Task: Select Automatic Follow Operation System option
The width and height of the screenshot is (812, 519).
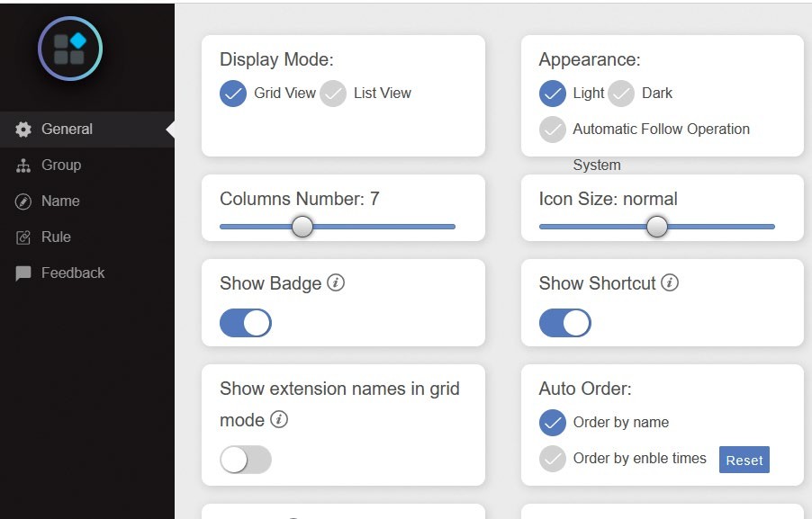Action: click(553, 130)
